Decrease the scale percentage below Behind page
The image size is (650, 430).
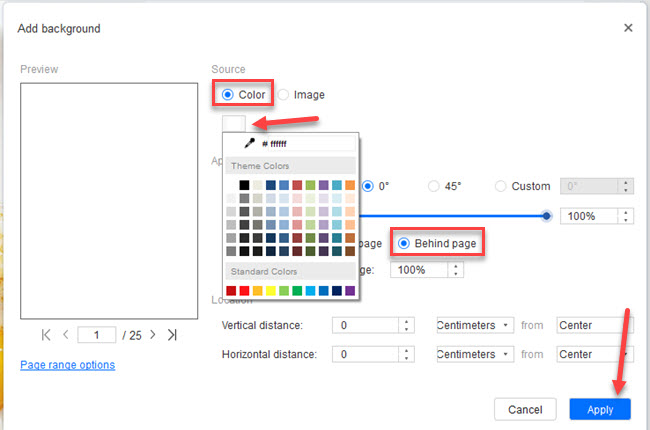coord(456,274)
